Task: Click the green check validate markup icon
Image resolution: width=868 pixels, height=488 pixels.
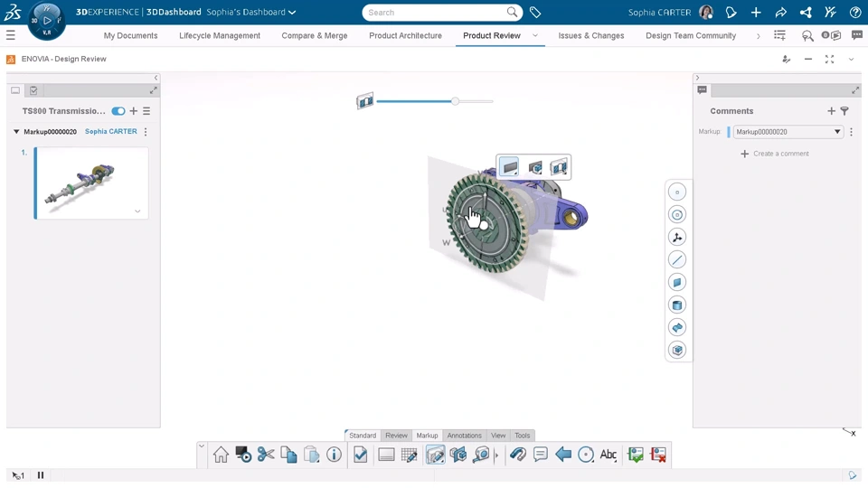Action: [x=636, y=455]
